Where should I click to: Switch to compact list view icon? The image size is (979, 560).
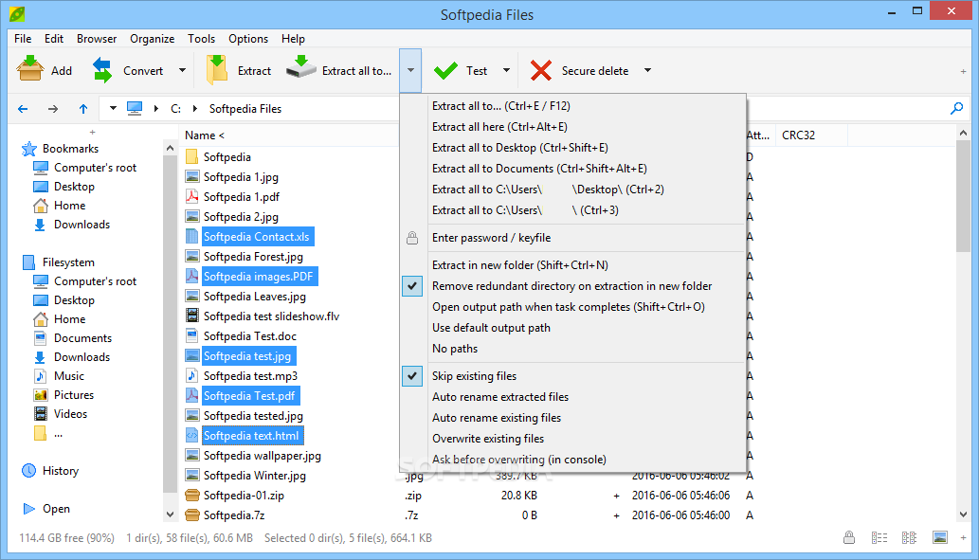(909, 537)
